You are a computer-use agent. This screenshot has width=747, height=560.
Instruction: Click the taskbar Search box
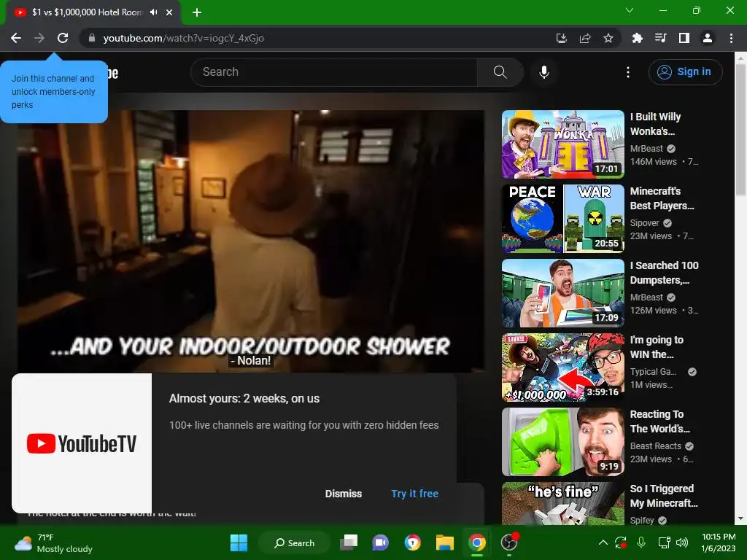click(x=294, y=542)
